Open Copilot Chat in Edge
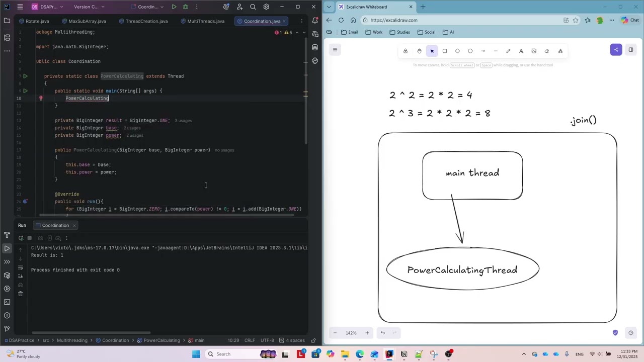 point(630,20)
